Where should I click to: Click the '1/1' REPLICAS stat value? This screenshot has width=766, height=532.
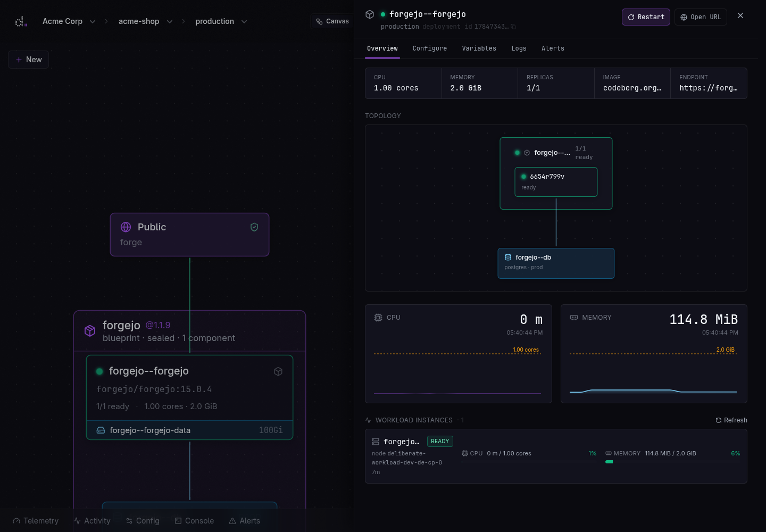(x=534, y=88)
